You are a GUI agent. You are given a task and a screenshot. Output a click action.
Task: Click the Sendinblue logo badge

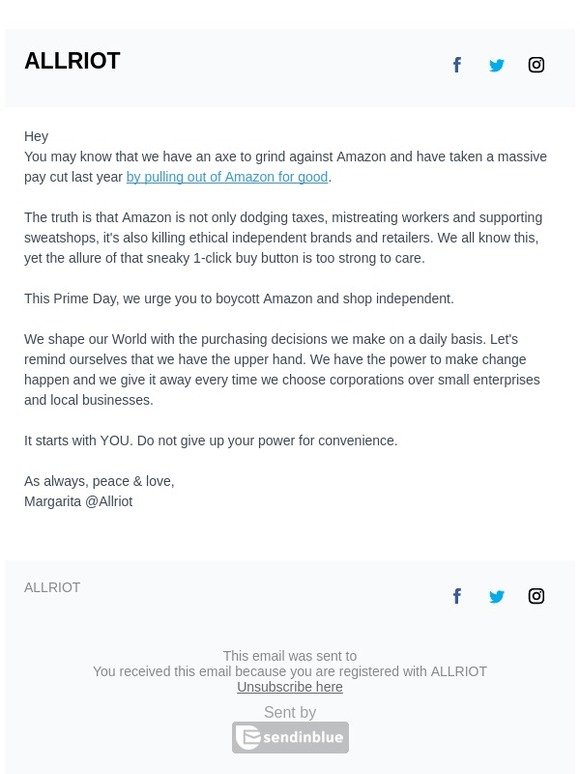pos(290,737)
